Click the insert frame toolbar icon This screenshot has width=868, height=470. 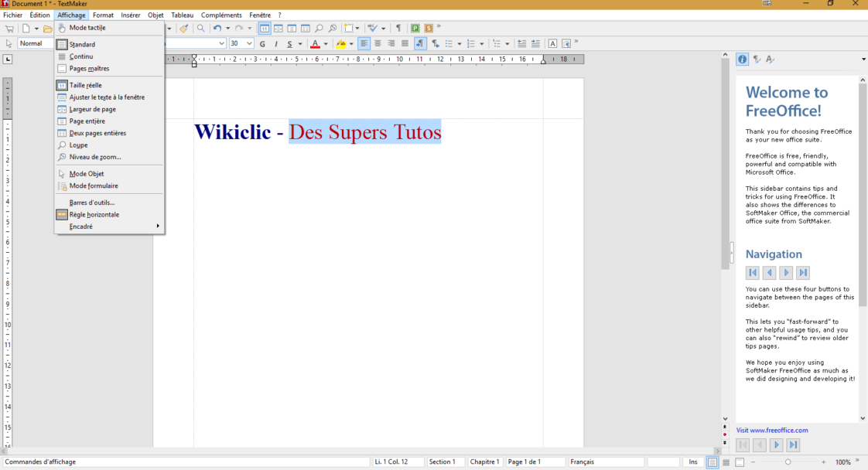(349, 28)
